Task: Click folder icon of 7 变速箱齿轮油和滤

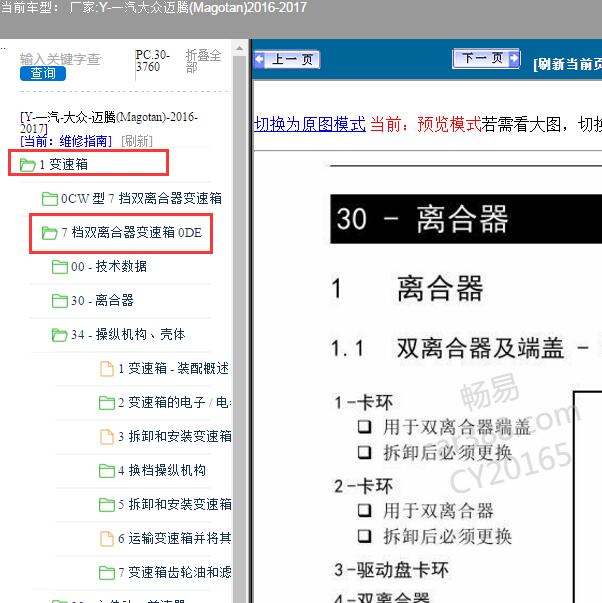Action: coord(107,572)
